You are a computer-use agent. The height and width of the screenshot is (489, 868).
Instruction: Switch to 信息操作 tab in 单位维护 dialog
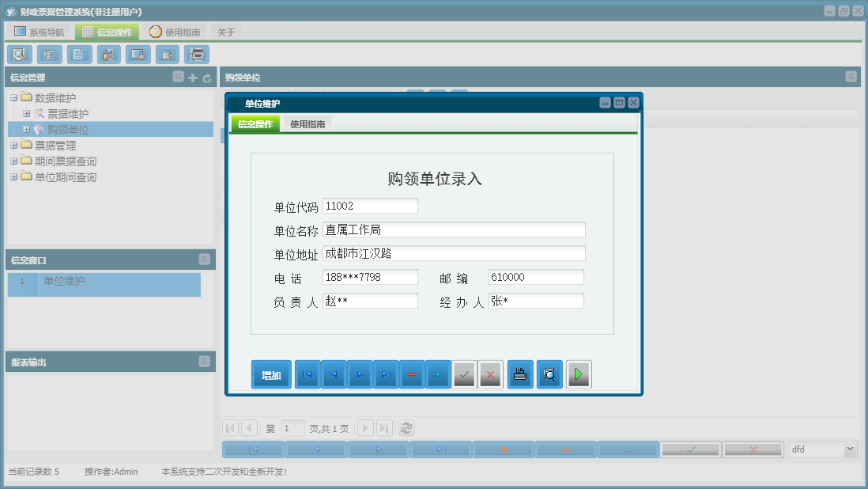coord(255,124)
